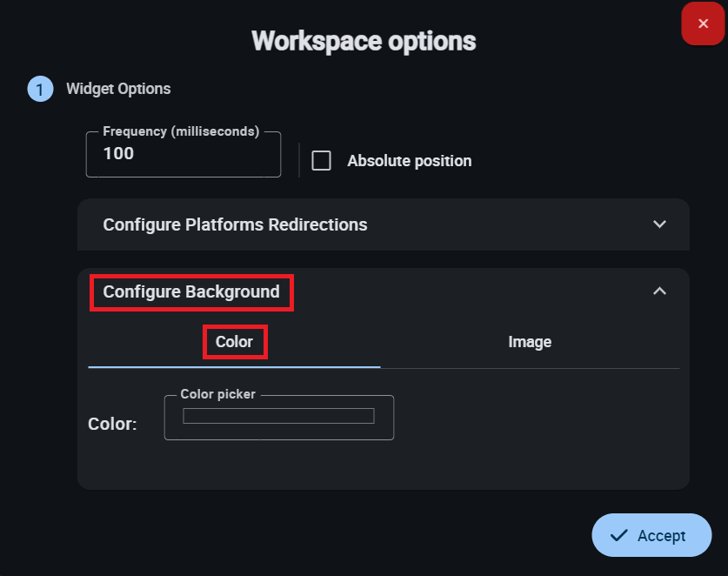Click the Absolute position label text
The height and width of the screenshot is (576, 728).
(x=409, y=161)
